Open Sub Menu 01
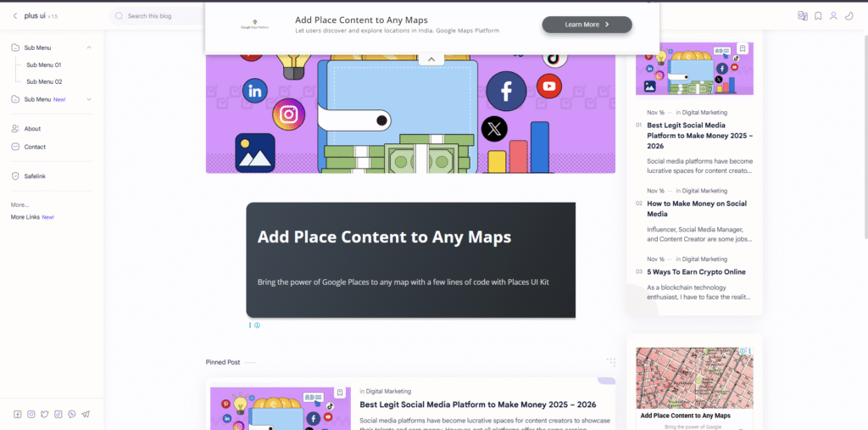The width and height of the screenshot is (868, 430). point(44,64)
